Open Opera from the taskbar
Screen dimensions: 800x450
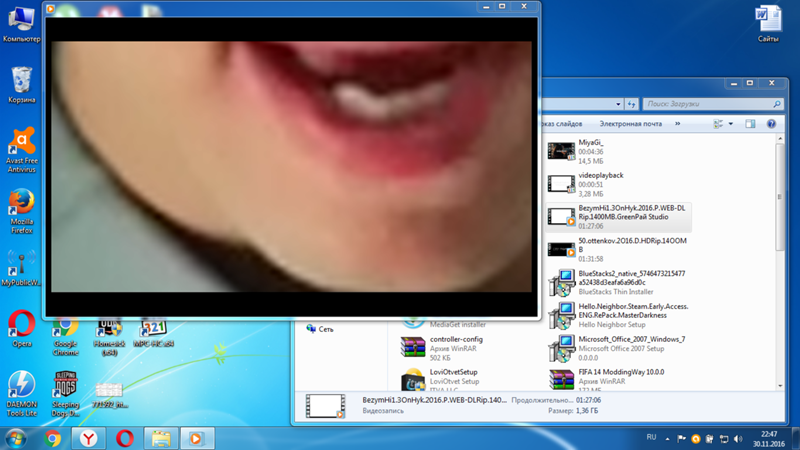124,438
